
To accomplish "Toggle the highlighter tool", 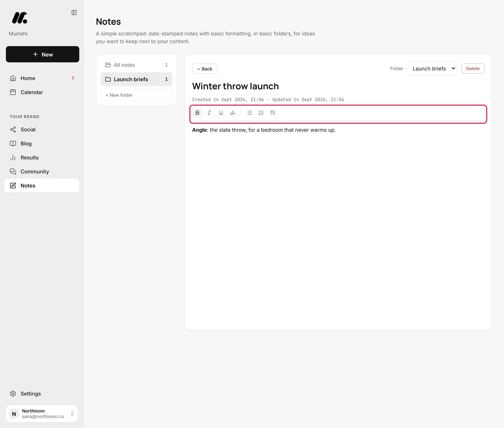I will click(x=233, y=113).
